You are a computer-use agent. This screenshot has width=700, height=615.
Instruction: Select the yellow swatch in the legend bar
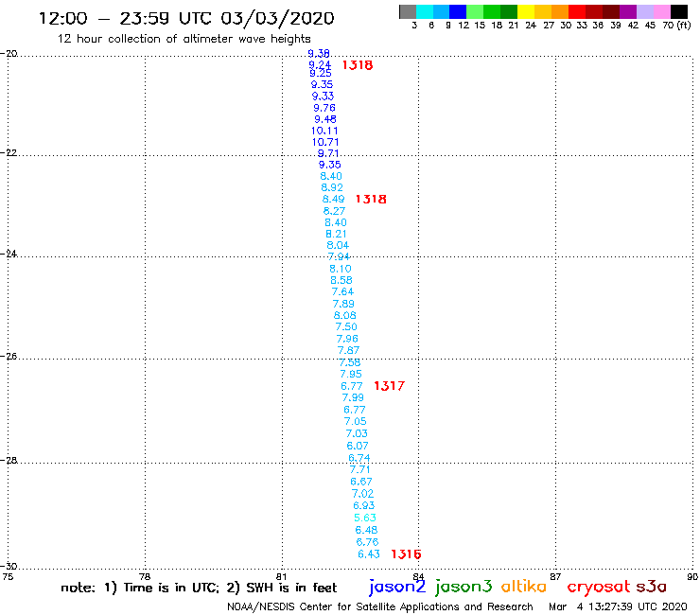pos(526,11)
